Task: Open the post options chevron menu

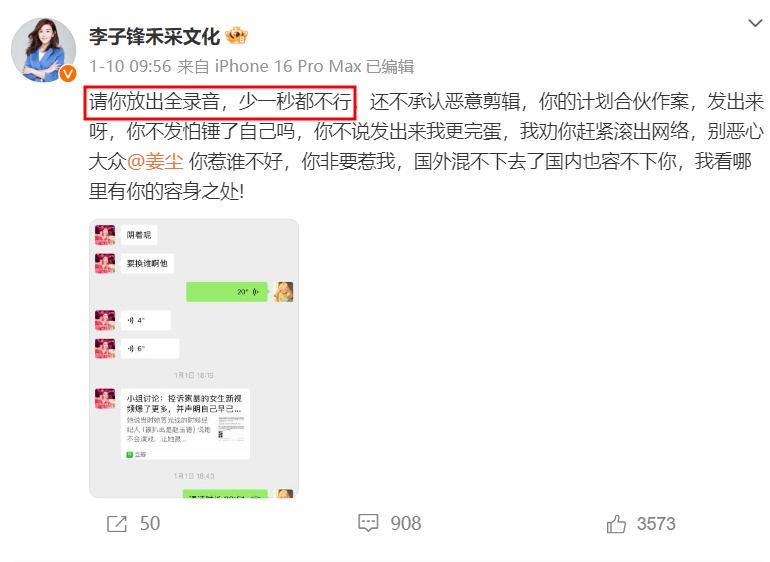Action: pos(755,23)
